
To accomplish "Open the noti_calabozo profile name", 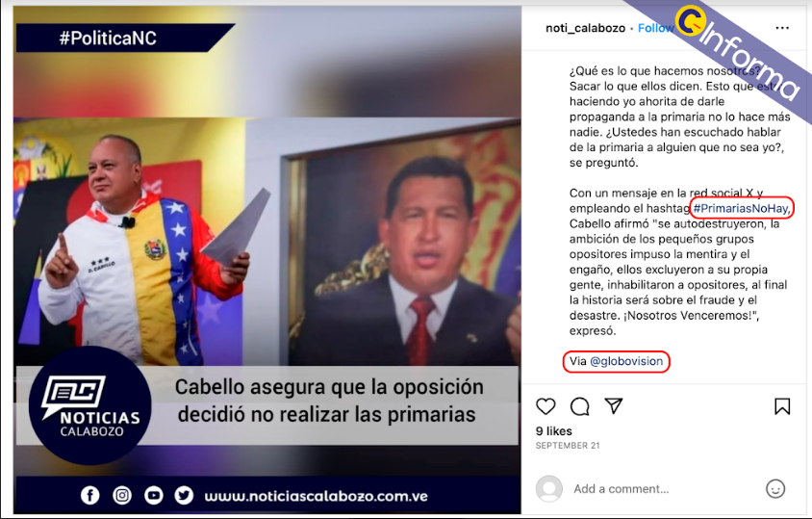I will click(585, 28).
